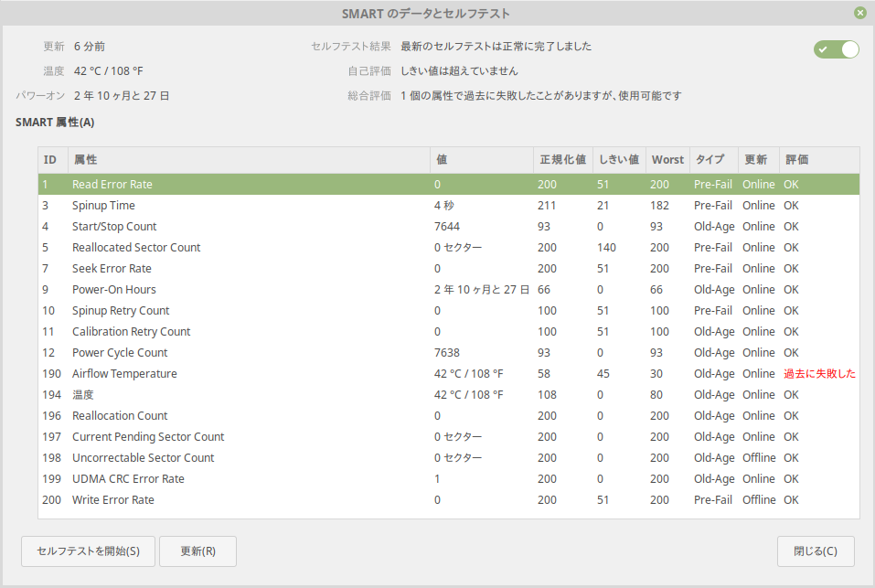The height and width of the screenshot is (588, 875).
Task: Select the Spinup Time attribute row
Action: click(x=449, y=206)
